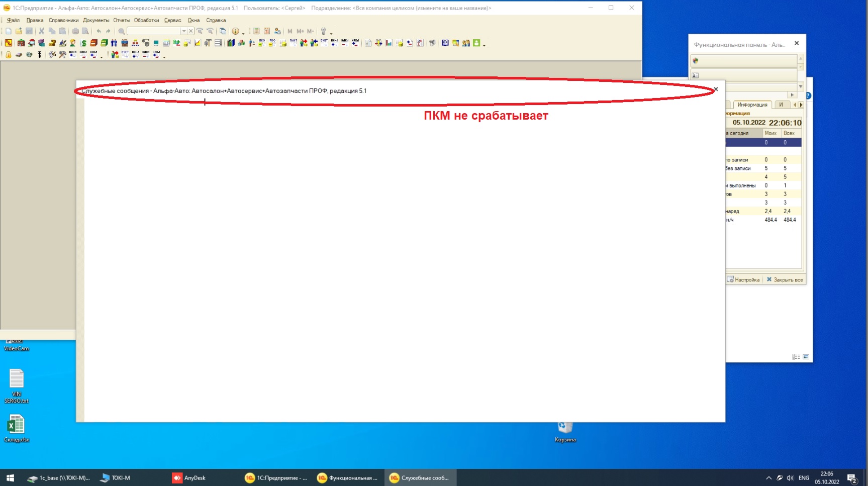Click the wrench tools icon in the first toolbar row

click(324, 31)
